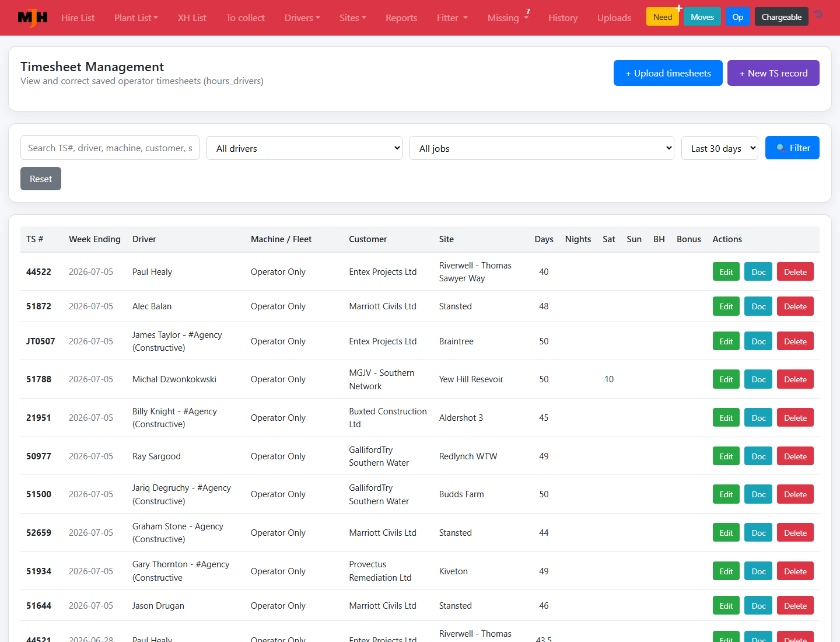Open the Sites dropdown menu
This screenshot has height=642, width=840.
click(x=353, y=18)
